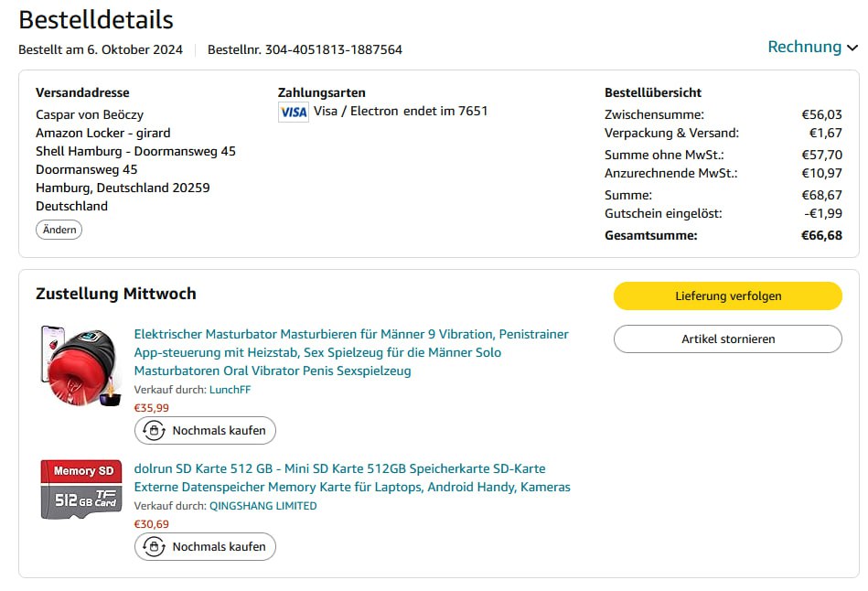
Task: Click the order number 304-4051813-1887564
Action: tap(333, 49)
